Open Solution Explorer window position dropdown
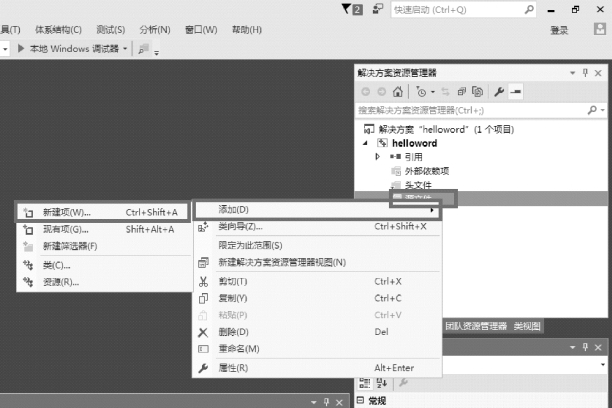This screenshot has width=612, height=408. [573, 73]
